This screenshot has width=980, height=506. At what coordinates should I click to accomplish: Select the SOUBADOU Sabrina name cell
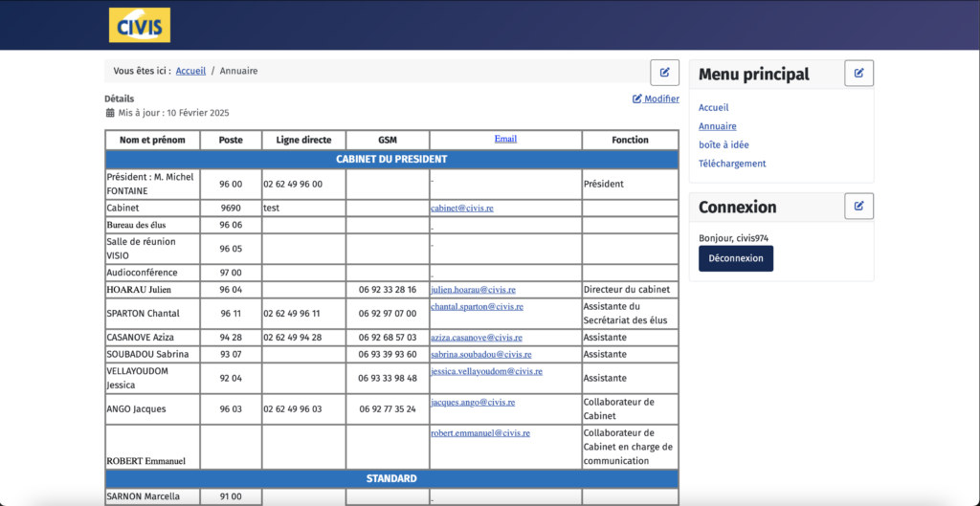152,354
